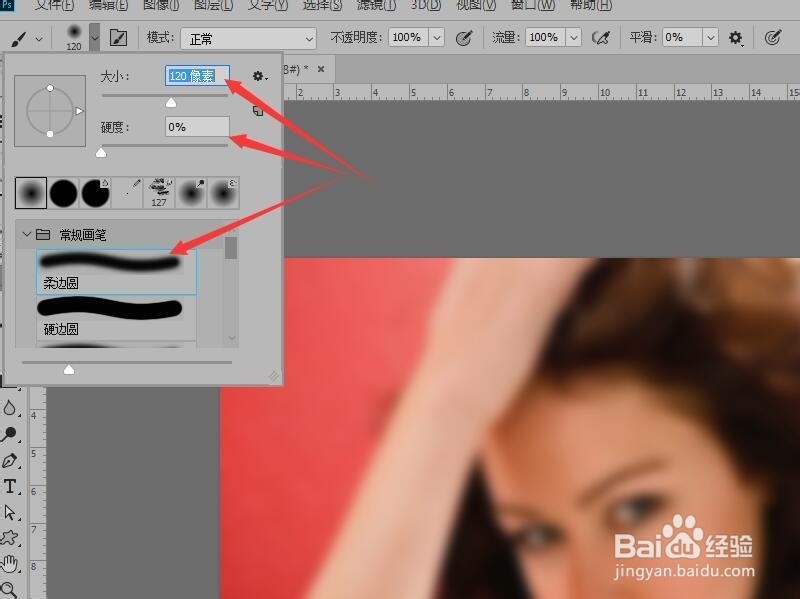Select the recent pencil-tip brush thumbnail

point(128,193)
